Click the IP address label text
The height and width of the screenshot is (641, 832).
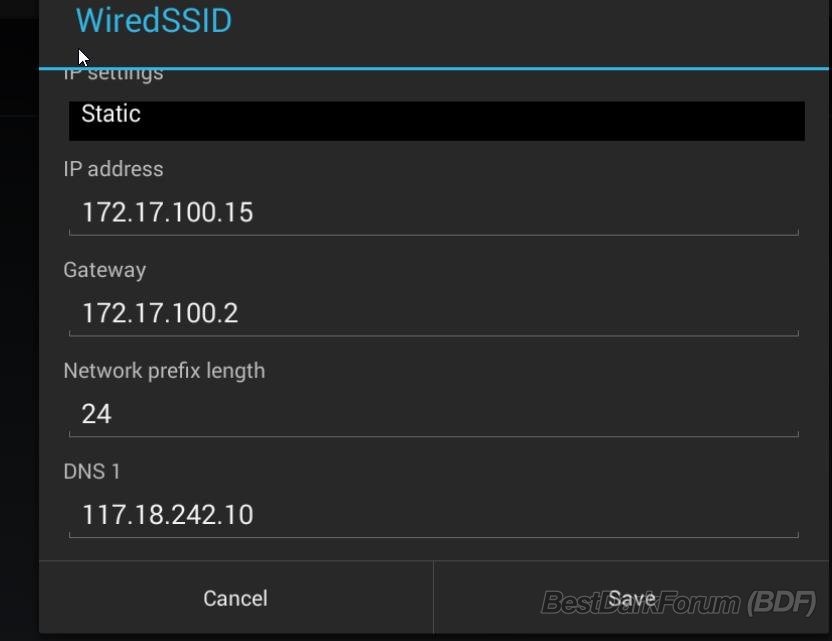coord(113,169)
